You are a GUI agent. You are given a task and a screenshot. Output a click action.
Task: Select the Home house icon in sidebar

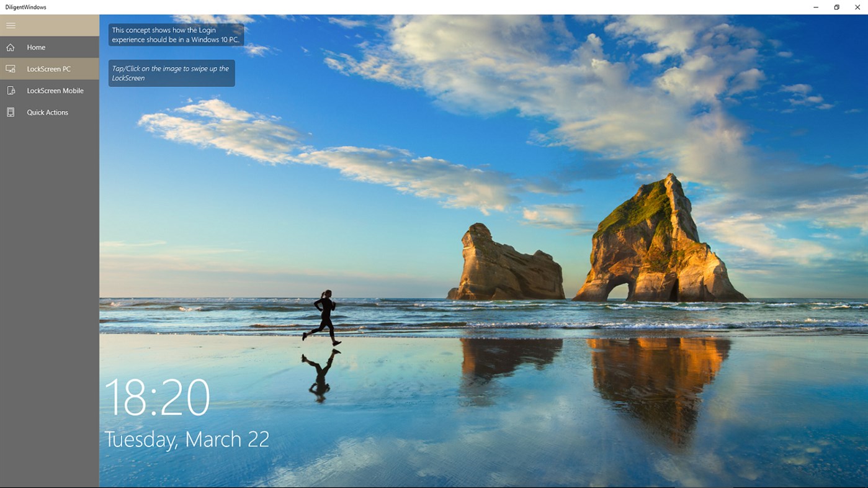pyautogui.click(x=11, y=47)
